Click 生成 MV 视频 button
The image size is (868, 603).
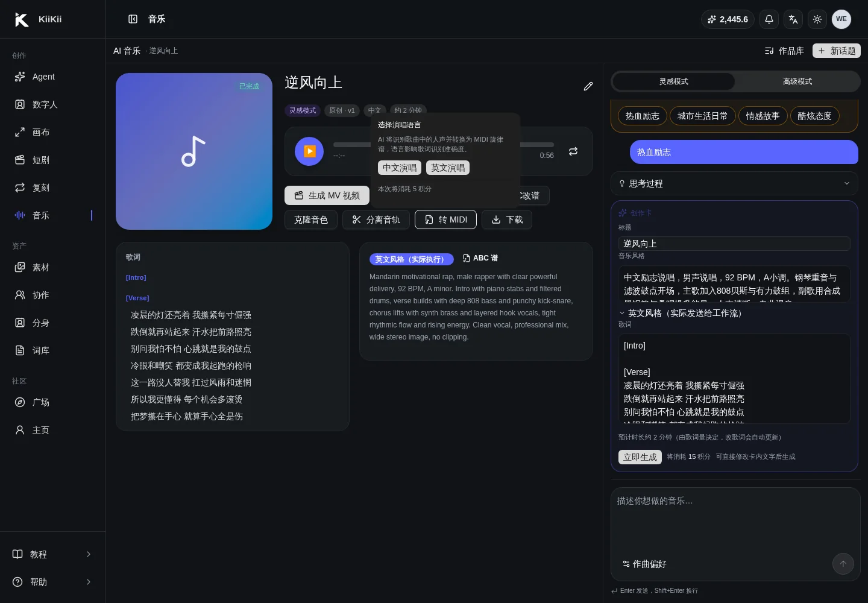coord(327,195)
